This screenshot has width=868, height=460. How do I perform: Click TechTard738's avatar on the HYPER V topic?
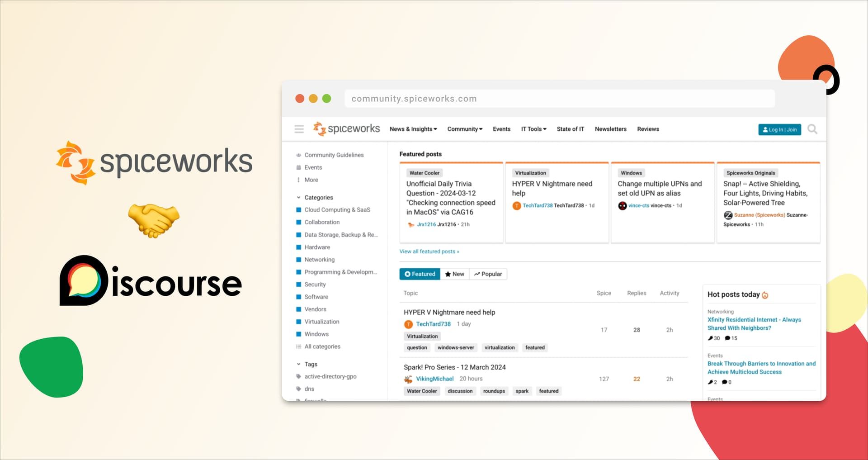[x=408, y=324]
